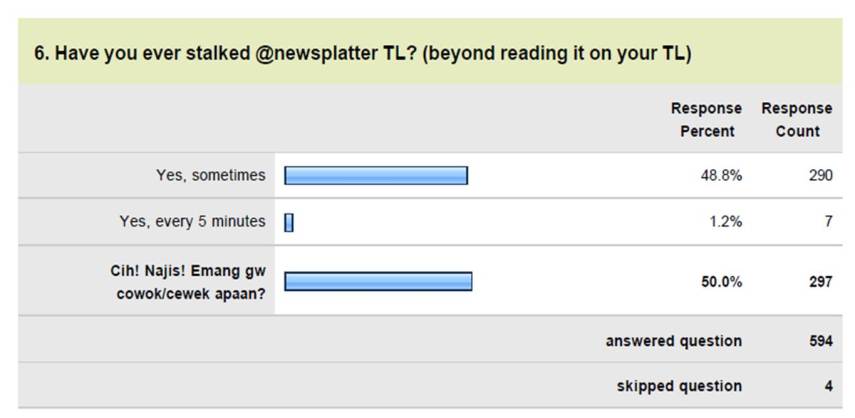Click the bold response count 297

pos(820,282)
